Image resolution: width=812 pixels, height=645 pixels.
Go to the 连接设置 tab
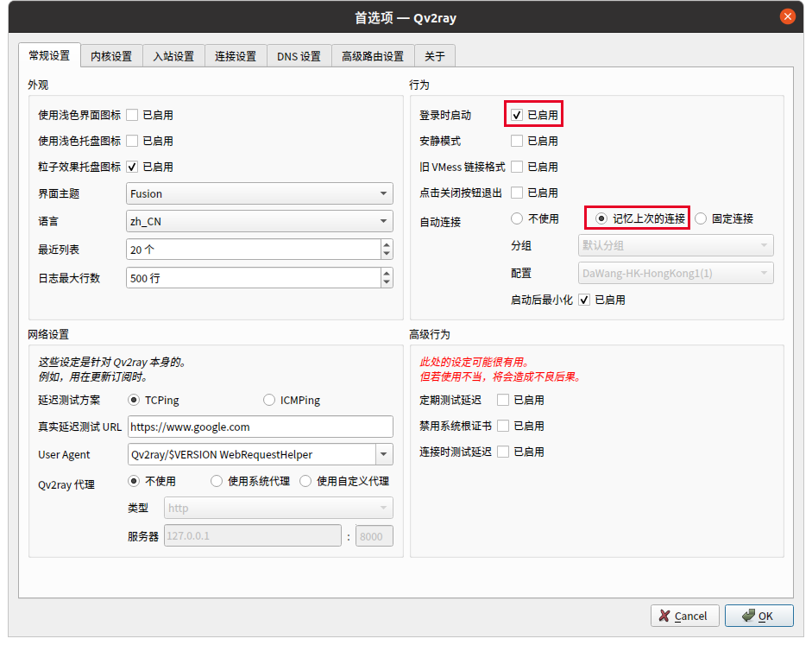(x=236, y=56)
